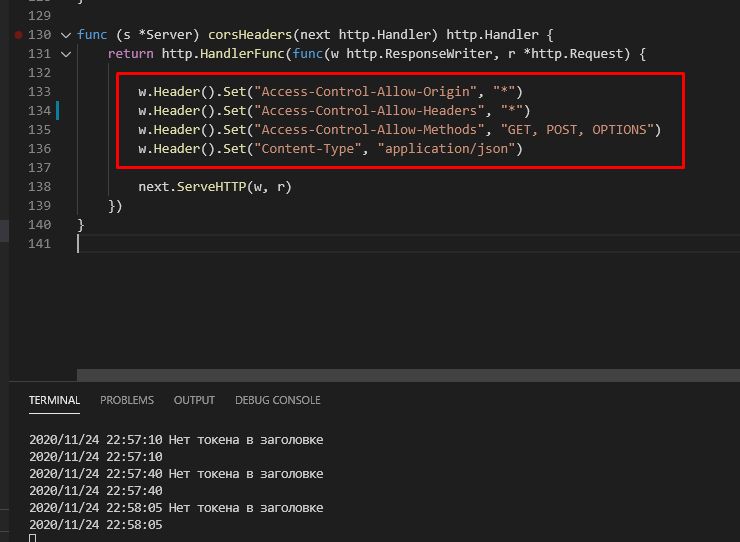Collapse the return block at line 131

(x=66, y=54)
